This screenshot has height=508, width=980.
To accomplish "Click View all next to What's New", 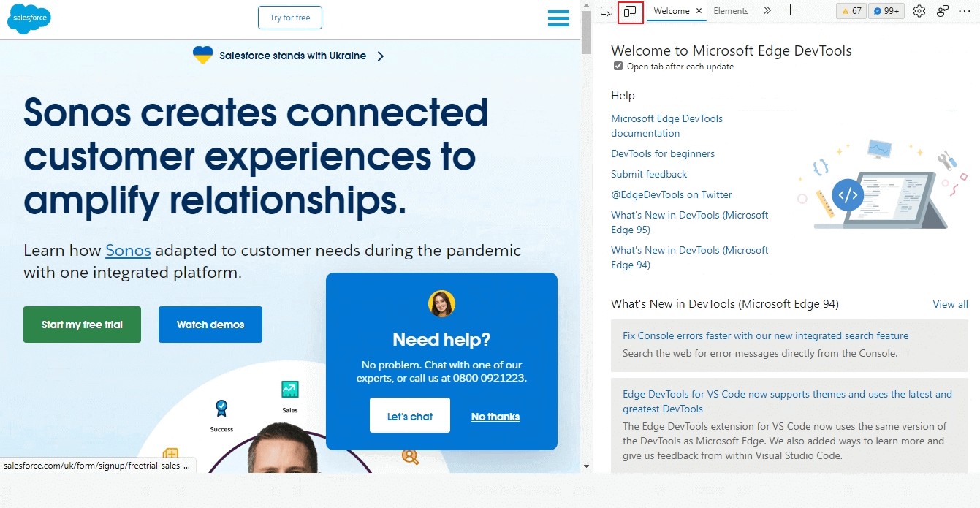I will click(x=950, y=304).
